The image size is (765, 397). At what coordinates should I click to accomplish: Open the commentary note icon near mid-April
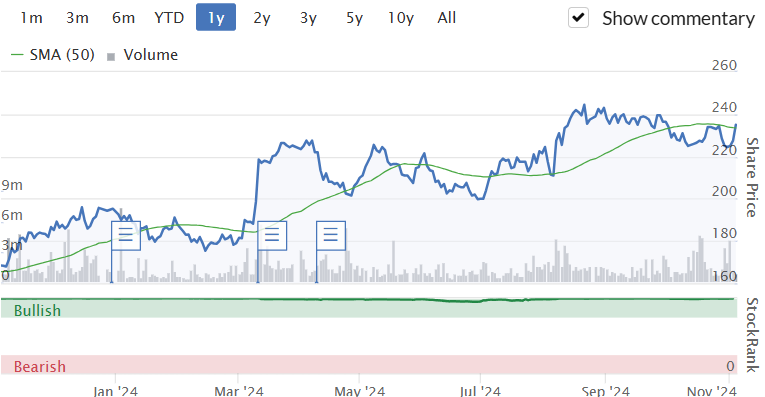(x=331, y=236)
